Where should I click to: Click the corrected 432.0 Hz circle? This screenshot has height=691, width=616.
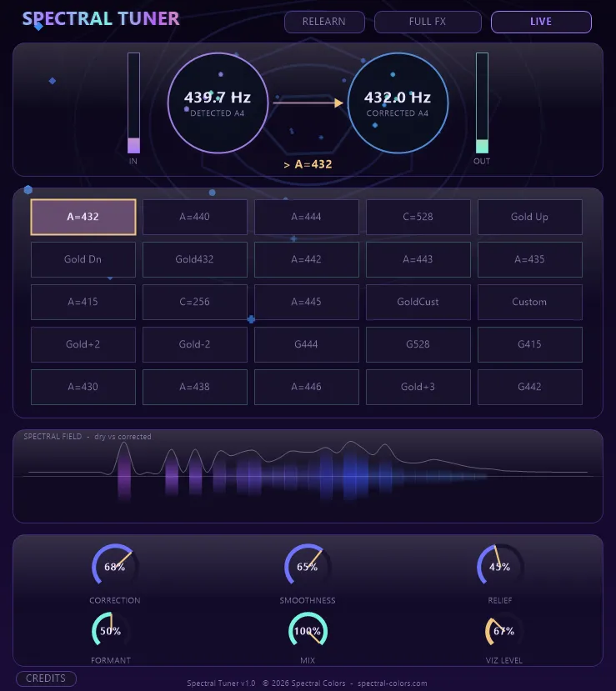398,103
